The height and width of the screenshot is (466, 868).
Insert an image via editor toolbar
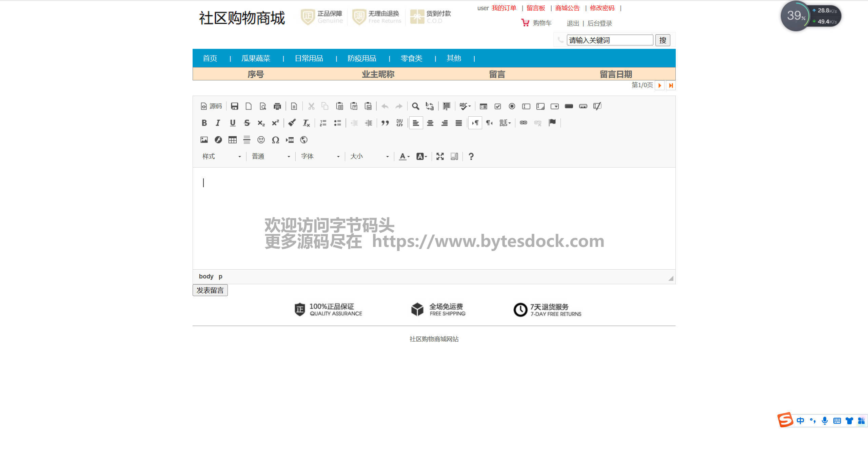[x=204, y=140]
